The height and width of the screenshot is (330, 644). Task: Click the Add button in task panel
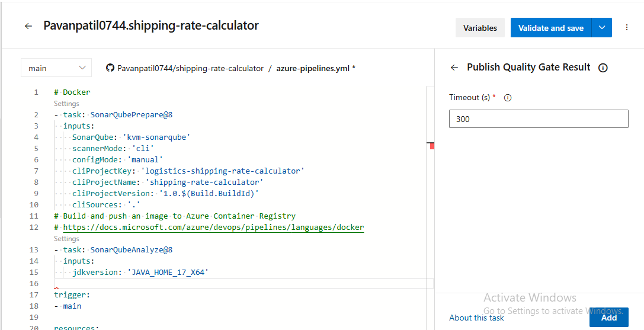tap(608, 318)
